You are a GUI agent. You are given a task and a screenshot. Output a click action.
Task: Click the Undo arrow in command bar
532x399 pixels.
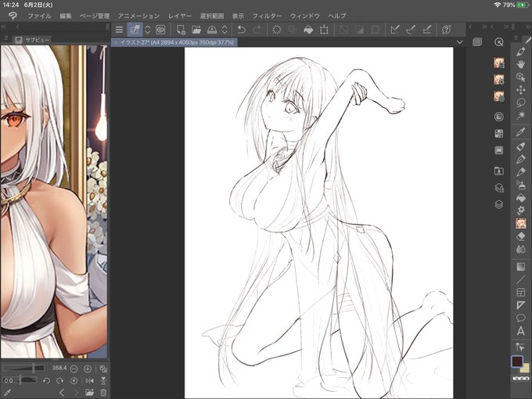[x=241, y=30]
